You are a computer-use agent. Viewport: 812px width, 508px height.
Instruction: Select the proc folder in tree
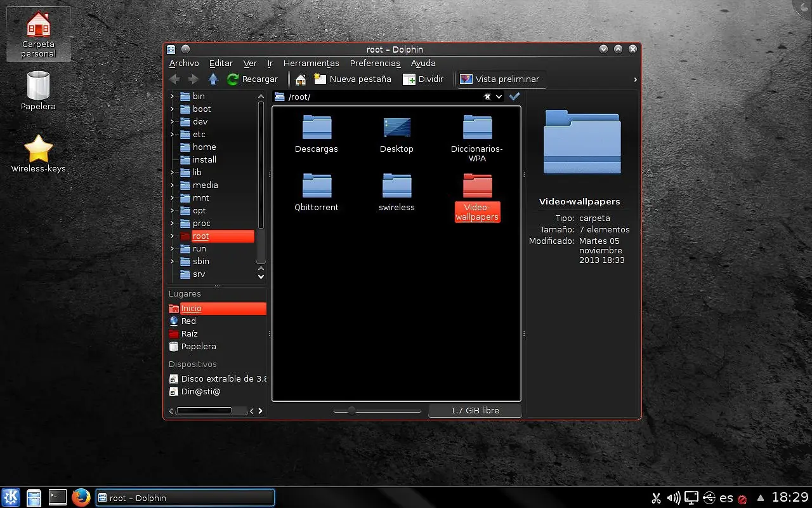201,224
